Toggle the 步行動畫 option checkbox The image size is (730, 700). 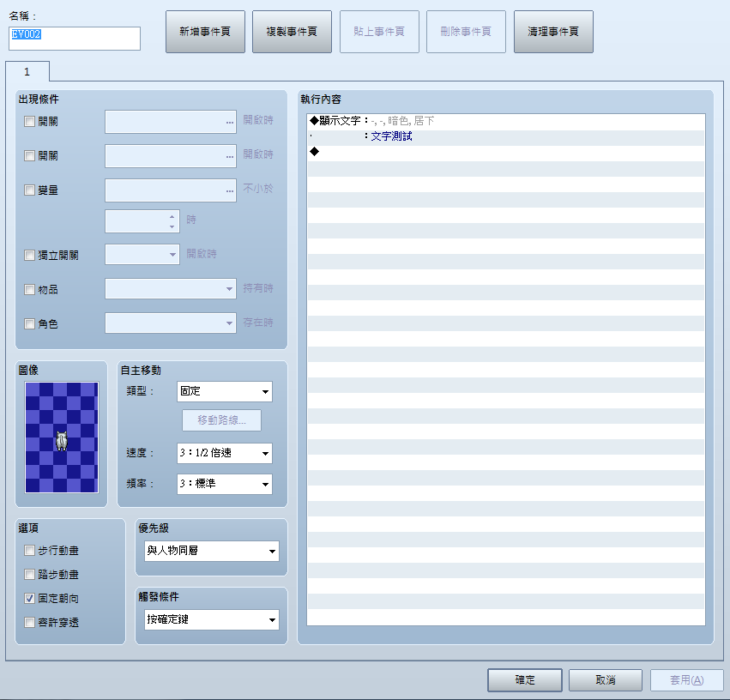[29, 551]
